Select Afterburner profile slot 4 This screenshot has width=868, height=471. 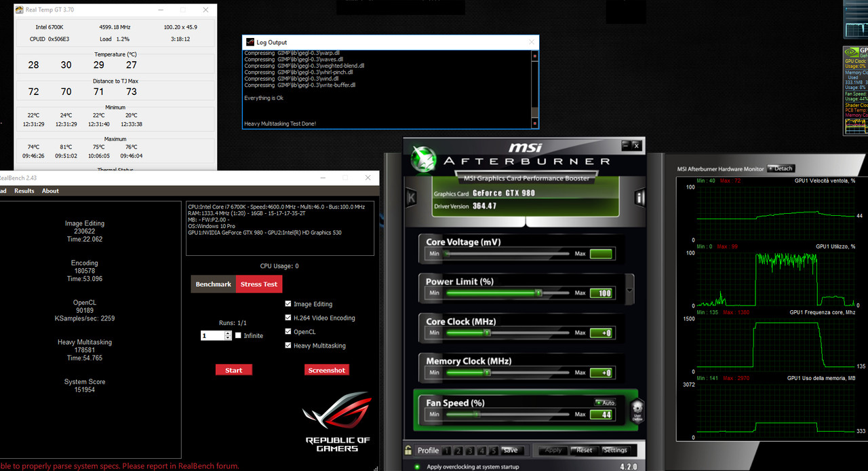[x=483, y=451]
